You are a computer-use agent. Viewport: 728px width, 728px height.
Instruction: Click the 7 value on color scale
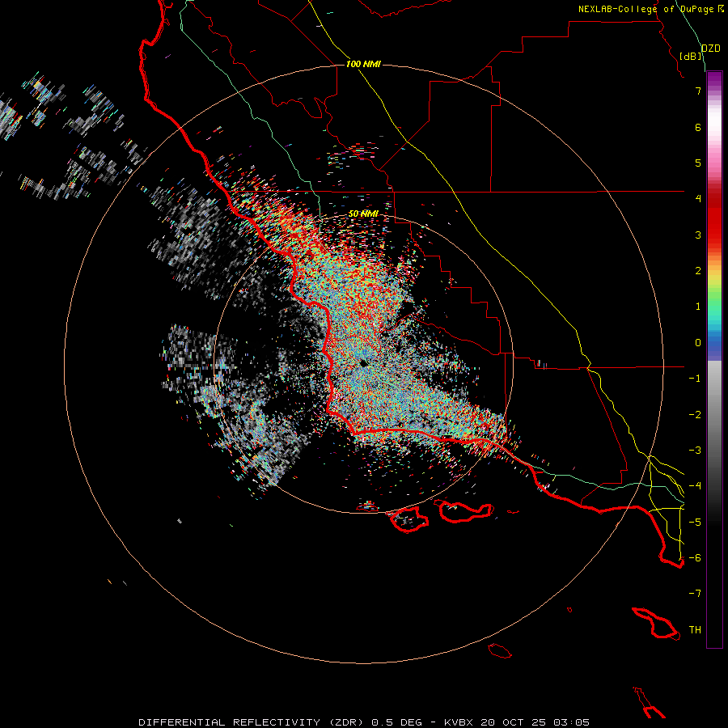coord(698,91)
